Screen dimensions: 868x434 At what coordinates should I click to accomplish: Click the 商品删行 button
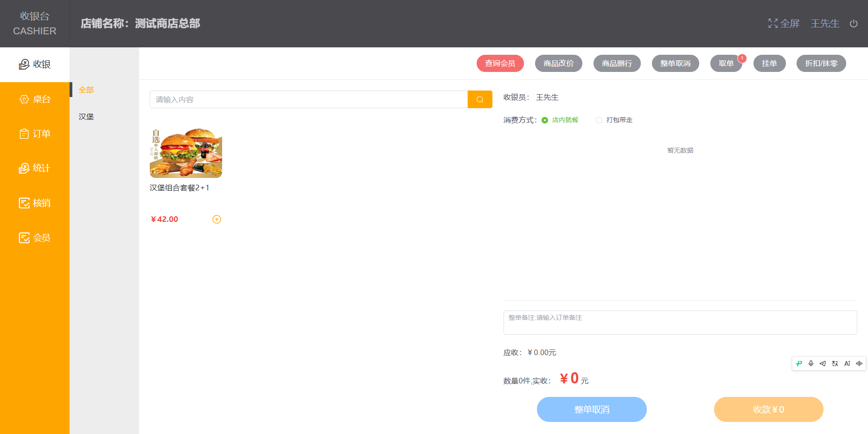click(617, 63)
